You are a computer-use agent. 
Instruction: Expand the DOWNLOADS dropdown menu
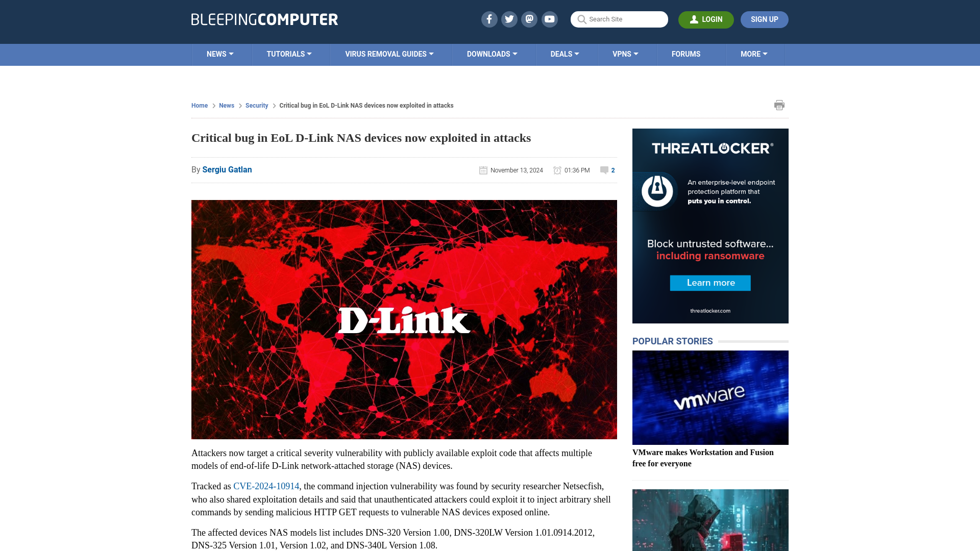coord(492,54)
